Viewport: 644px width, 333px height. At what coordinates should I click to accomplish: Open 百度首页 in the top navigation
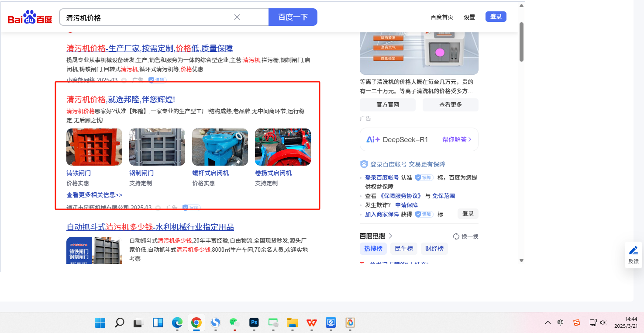pos(442,17)
